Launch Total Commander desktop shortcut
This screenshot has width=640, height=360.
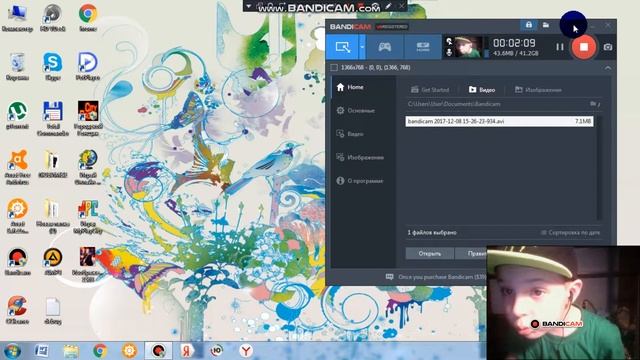[x=53, y=118]
